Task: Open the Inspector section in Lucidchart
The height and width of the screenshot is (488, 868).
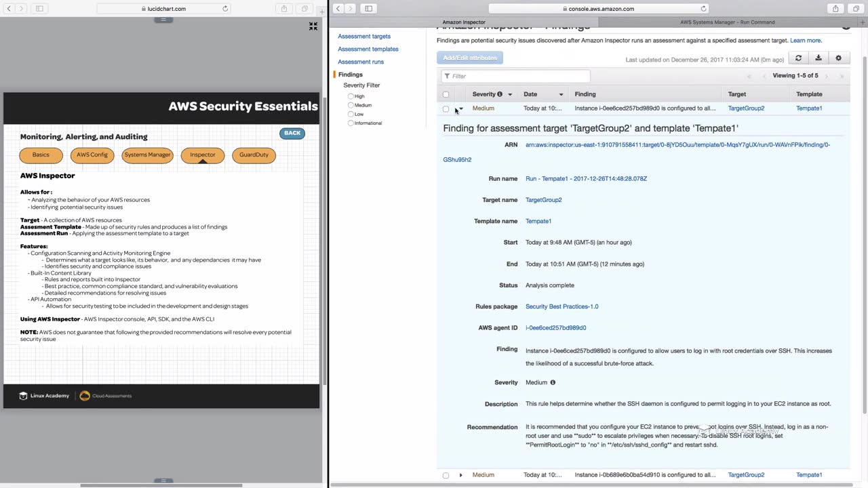Action: tap(203, 155)
